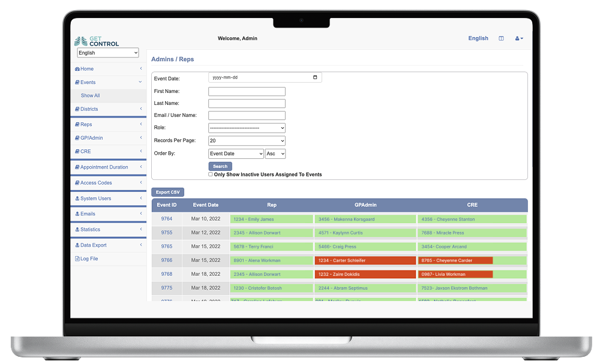This screenshot has height=364, width=603.
Task: Click the calendar icon in Event Date field
Action: click(316, 78)
